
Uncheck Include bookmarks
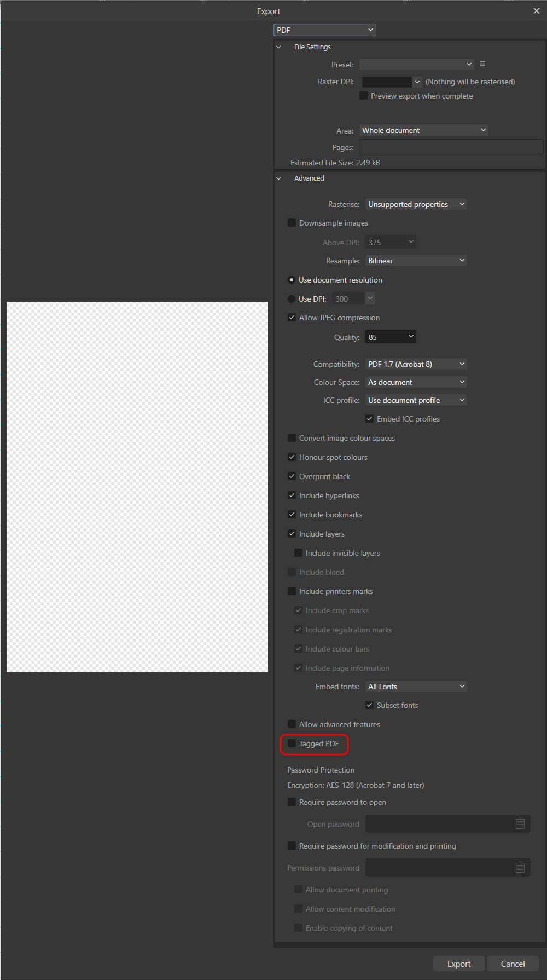coord(292,515)
